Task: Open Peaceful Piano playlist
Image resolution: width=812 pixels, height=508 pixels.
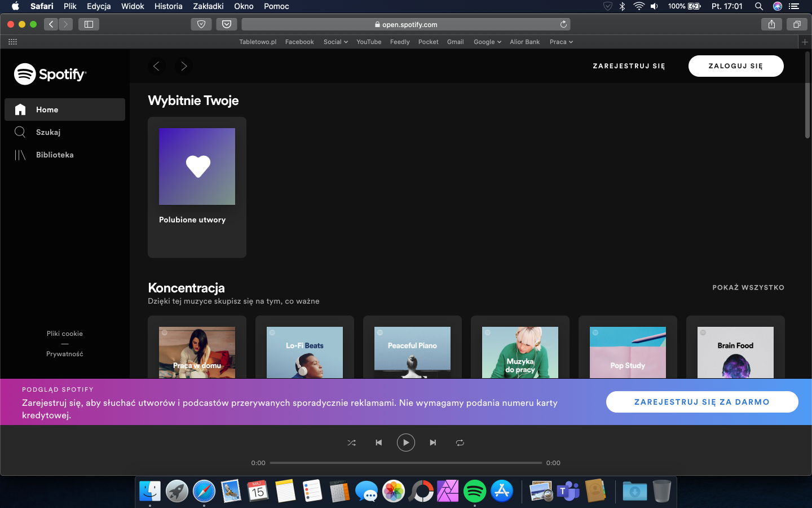Action: pyautogui.click(x=412, y=347)
